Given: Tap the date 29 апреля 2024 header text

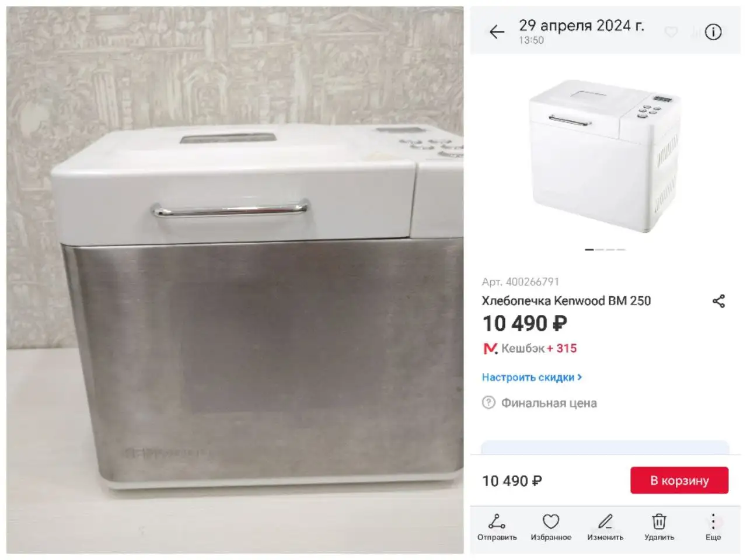Looking at the screenshot, I should [581, 26].
